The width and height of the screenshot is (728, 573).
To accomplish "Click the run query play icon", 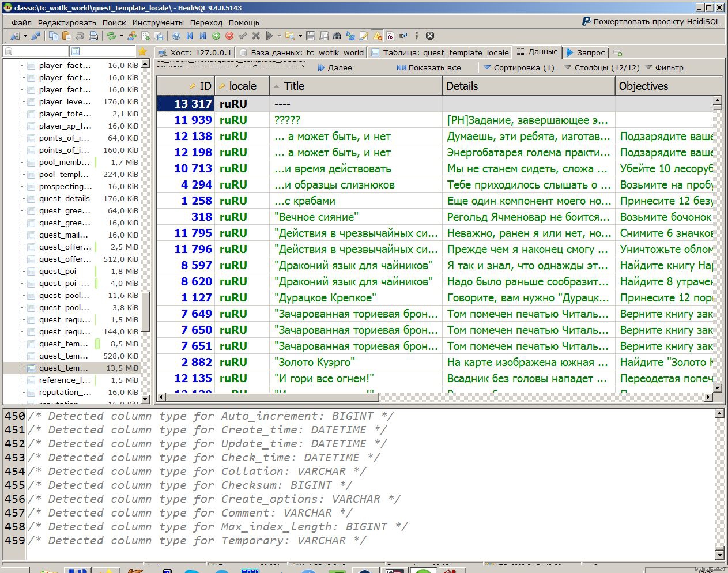I will (x=269, y=36).
